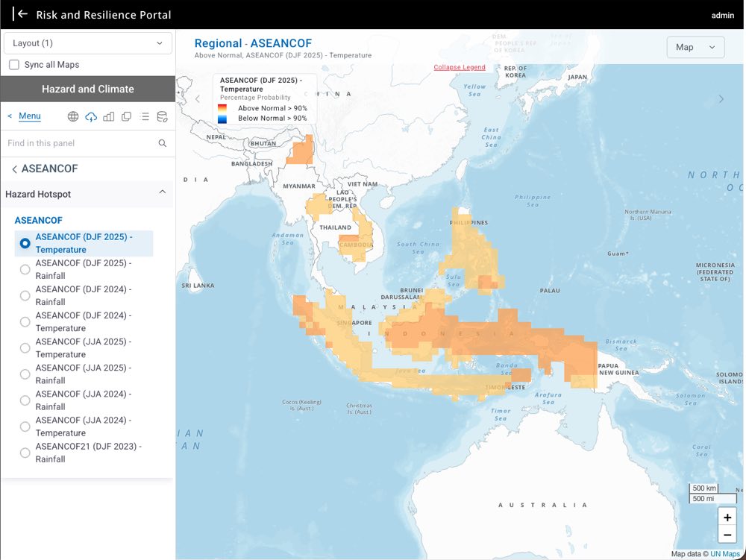Collapse the Hazard Hotspot section

click(x=162, y=192)
